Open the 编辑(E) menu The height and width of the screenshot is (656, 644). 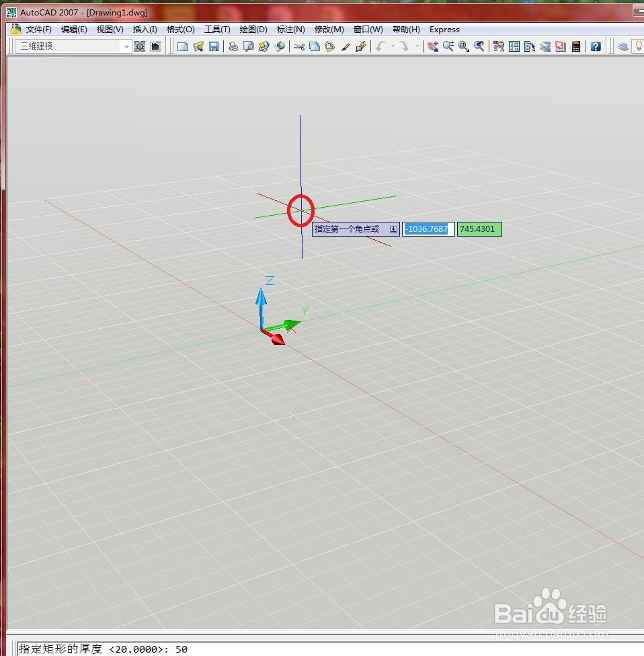point(74,30)
